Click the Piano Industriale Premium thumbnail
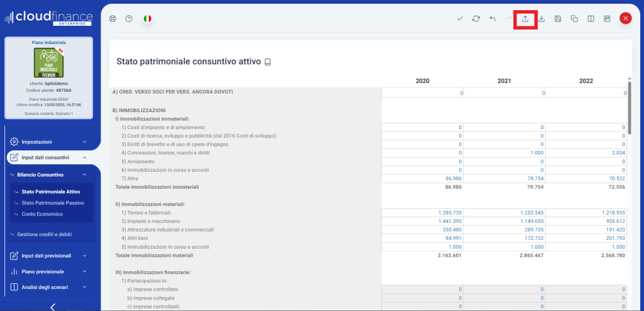The height and width of the screenshot is (311, 644). (48, 62)
